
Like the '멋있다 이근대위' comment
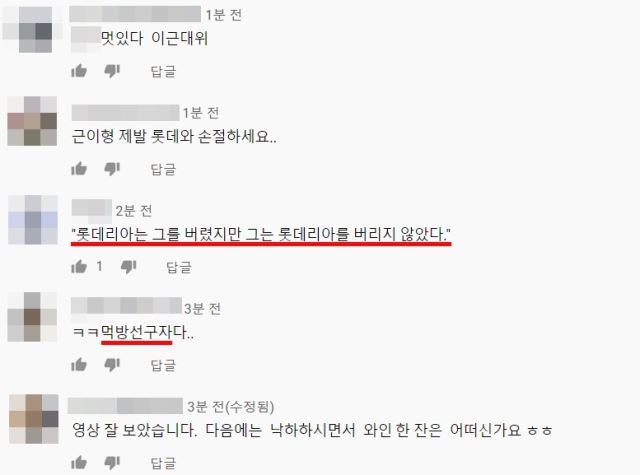(79, 71)
